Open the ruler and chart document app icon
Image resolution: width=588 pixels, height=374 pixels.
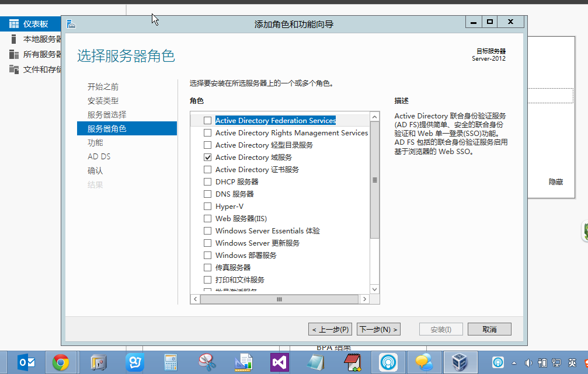click(243, 362)
